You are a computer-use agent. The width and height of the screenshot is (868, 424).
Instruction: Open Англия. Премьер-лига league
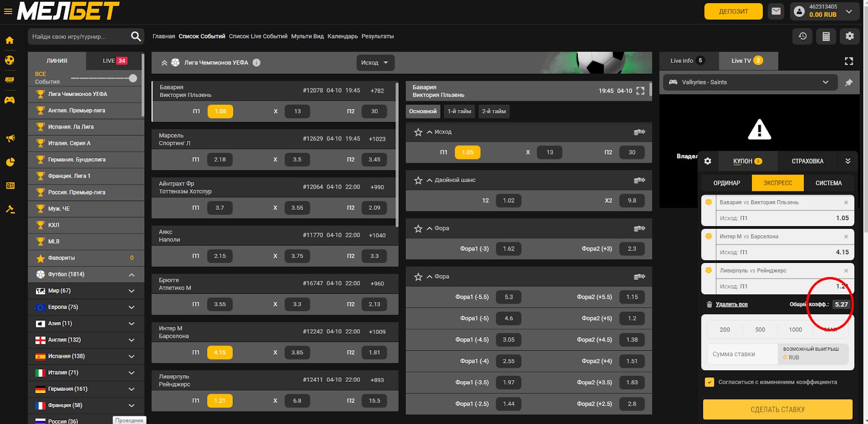(86, 111)
